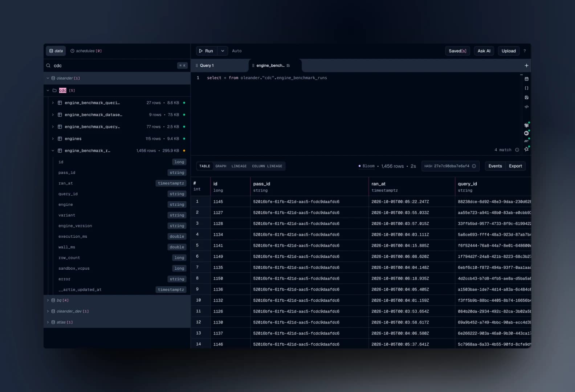
Task: Click the Cmd K shortcut badge in search
Action: pyautogui.click(x=182, y=66)
